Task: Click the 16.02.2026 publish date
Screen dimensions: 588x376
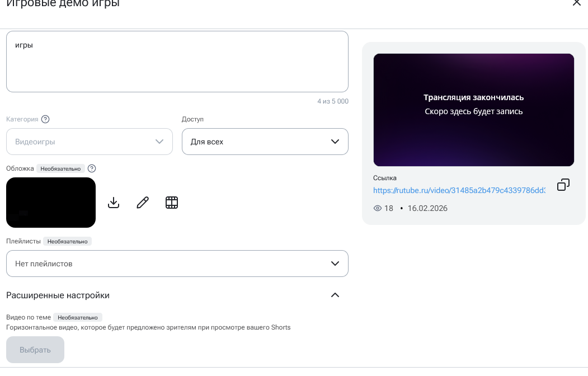Action: [427, 208]
